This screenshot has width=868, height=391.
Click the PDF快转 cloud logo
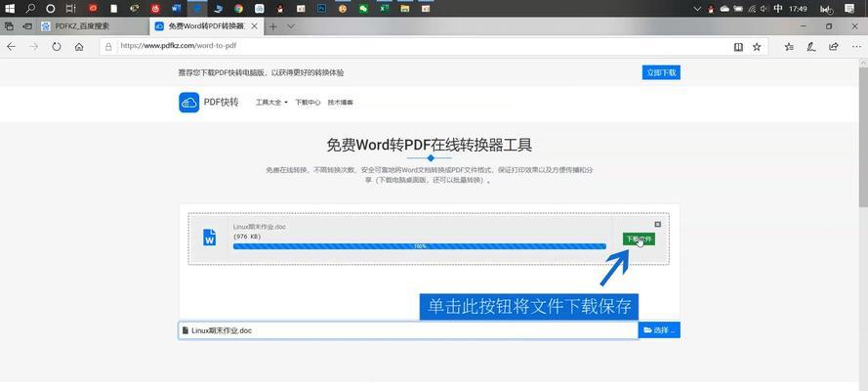(x=188, y=103)
